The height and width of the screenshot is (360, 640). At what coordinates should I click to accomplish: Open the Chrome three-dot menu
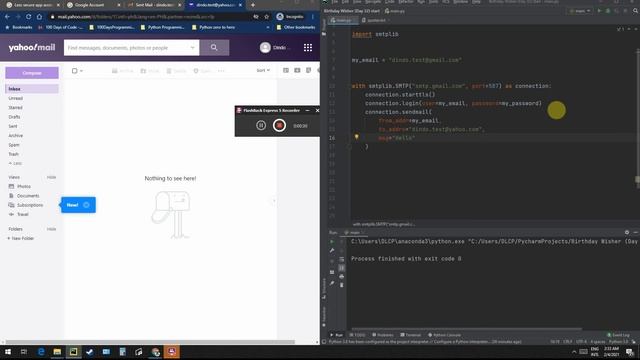point(313,17)
